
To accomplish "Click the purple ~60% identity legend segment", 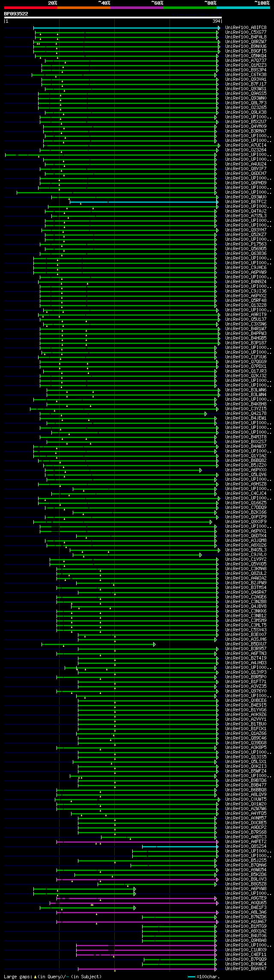I will tap(137, 8).
